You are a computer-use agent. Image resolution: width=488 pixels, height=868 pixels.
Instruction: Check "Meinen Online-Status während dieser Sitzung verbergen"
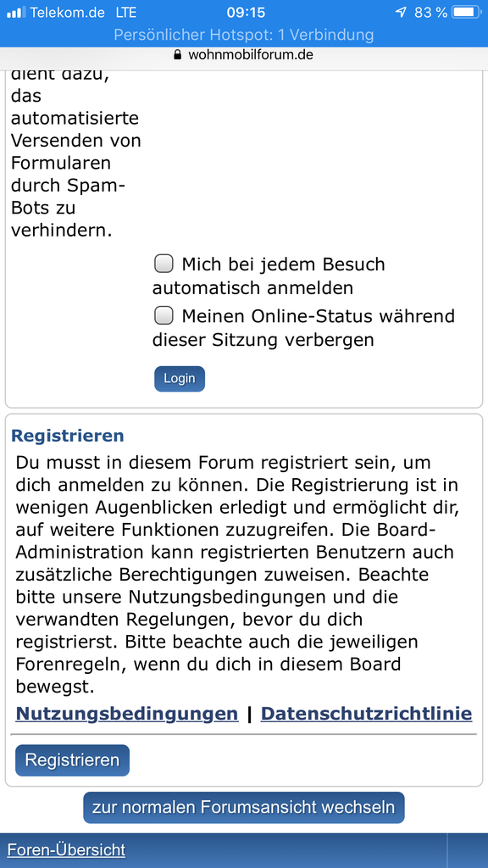tap(164, 316)
